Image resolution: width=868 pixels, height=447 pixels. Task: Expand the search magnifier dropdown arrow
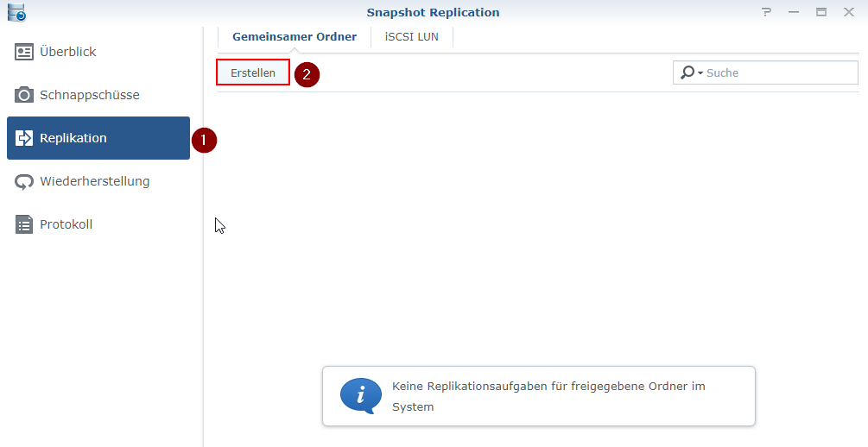[x=700, y=73]
